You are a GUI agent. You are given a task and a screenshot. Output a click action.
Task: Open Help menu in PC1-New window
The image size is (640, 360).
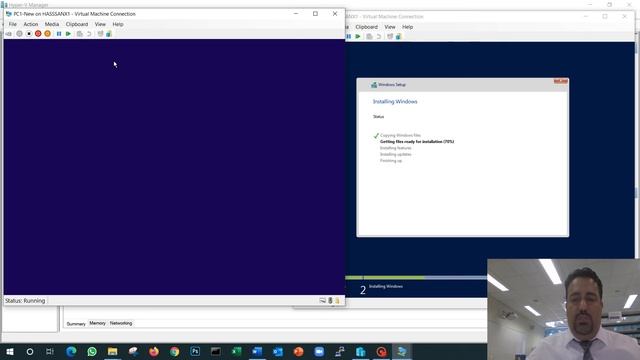click(x=118, y=24)
